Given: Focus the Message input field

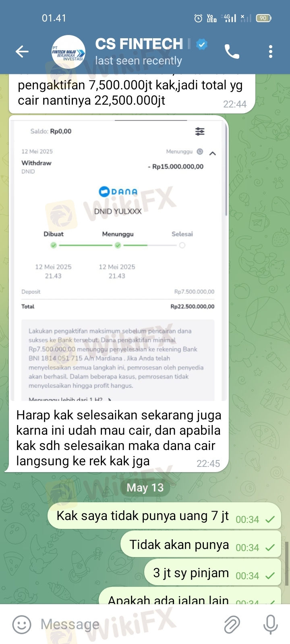Looking at the screenshot, I should point(129,625).
